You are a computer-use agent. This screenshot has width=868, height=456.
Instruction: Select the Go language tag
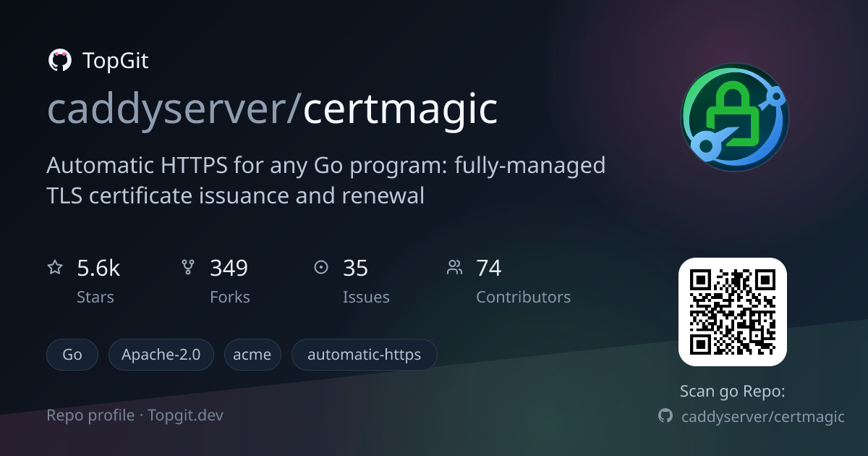(x=72, y=355)
